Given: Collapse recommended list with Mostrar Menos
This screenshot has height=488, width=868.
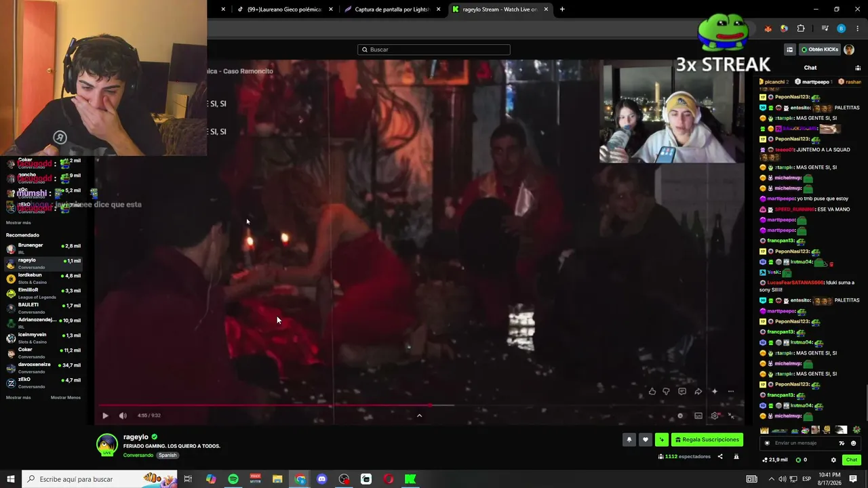Looking at the screenshot, I should coord(66,398).
